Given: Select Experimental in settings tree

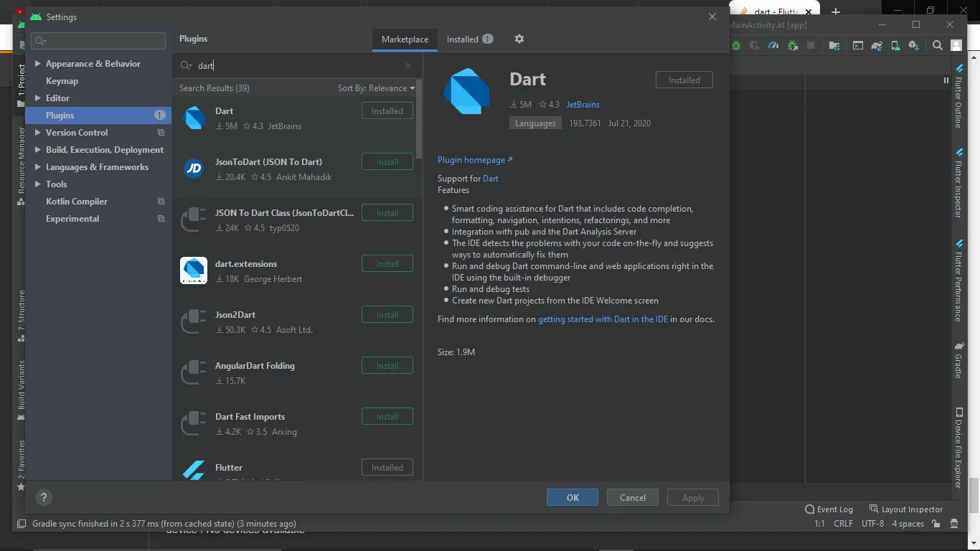Looking at the screenshot, I should click(72, 219).
